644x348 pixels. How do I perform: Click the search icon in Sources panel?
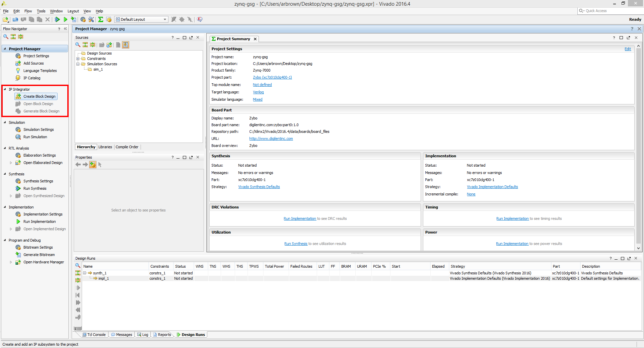click(x=78, y=45)
